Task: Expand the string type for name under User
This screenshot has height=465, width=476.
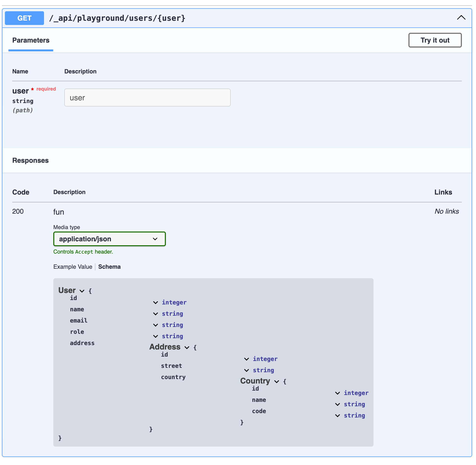Action: [x=156, y=314]
